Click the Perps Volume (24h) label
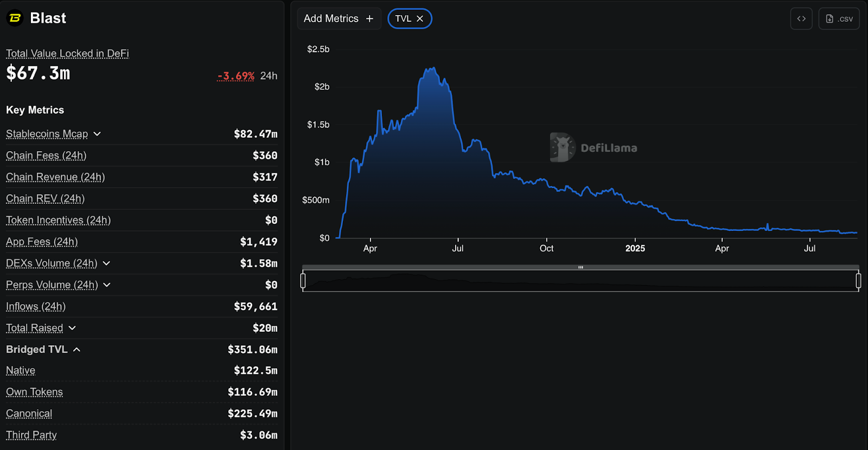Screen dimensions: 868x450 52,285
